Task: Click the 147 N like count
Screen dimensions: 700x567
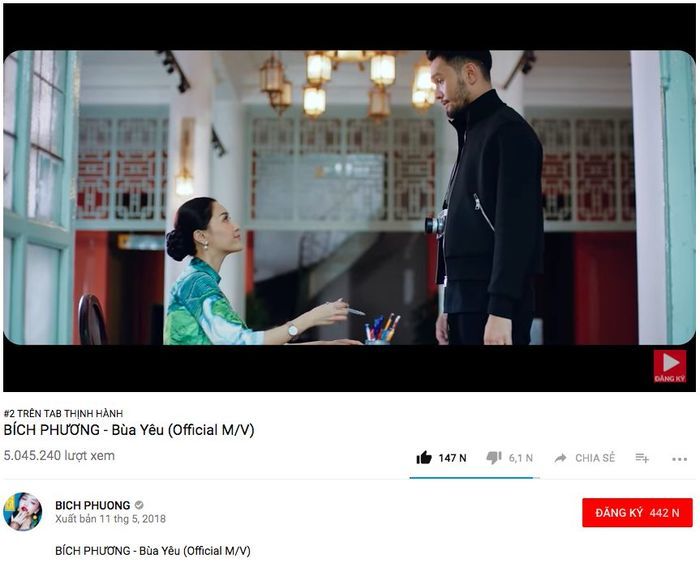Action: [x=452, y=458]
